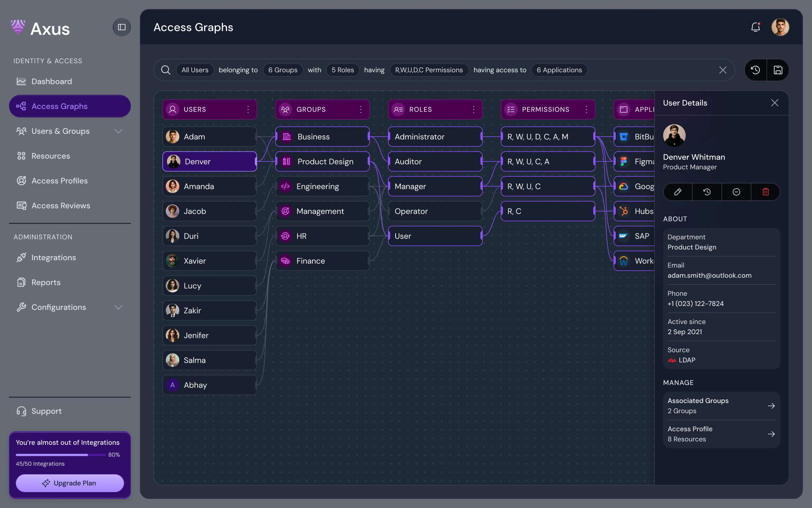Open user history icon in details panel

[707, 192]
